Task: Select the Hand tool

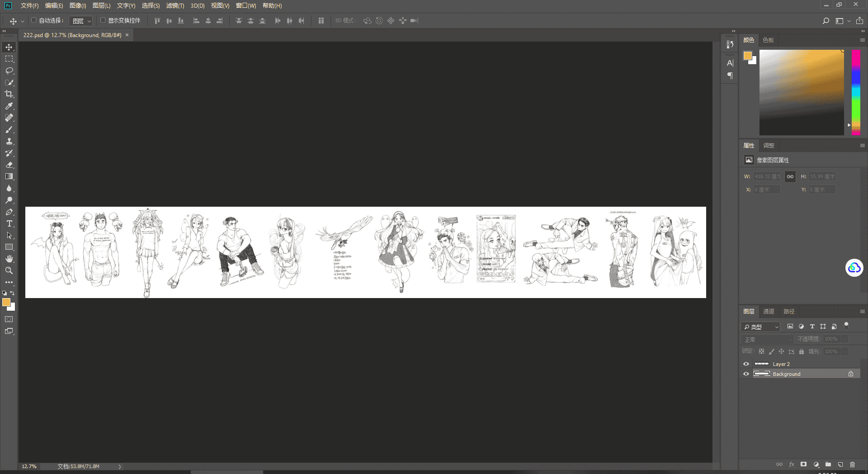Action: 9,259
